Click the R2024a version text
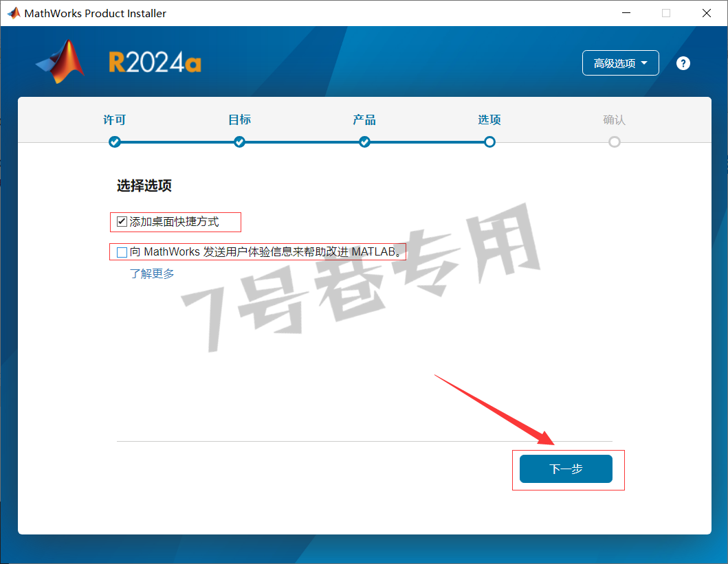The width and height of the screenshot is (728, 564). point(155,63)
